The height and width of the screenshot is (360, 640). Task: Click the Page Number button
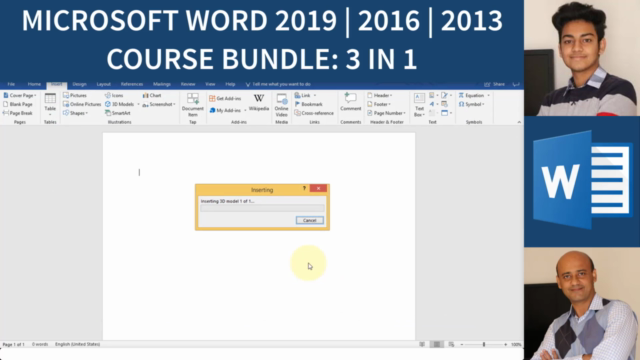(x=386, y=113)
